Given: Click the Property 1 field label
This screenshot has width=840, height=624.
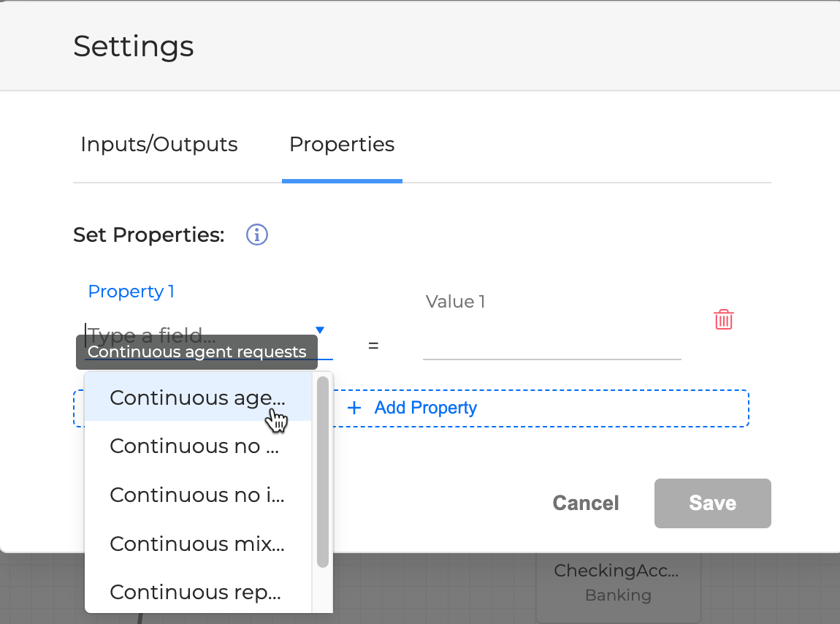Looking at the screenshot, I should pyautogui.click(x=131, y=292).
